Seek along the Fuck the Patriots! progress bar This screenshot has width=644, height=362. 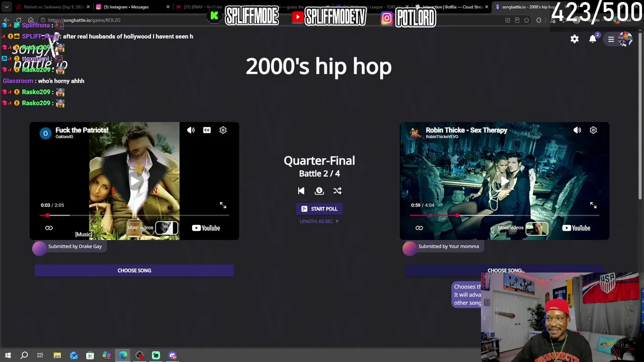coord(134,215)
